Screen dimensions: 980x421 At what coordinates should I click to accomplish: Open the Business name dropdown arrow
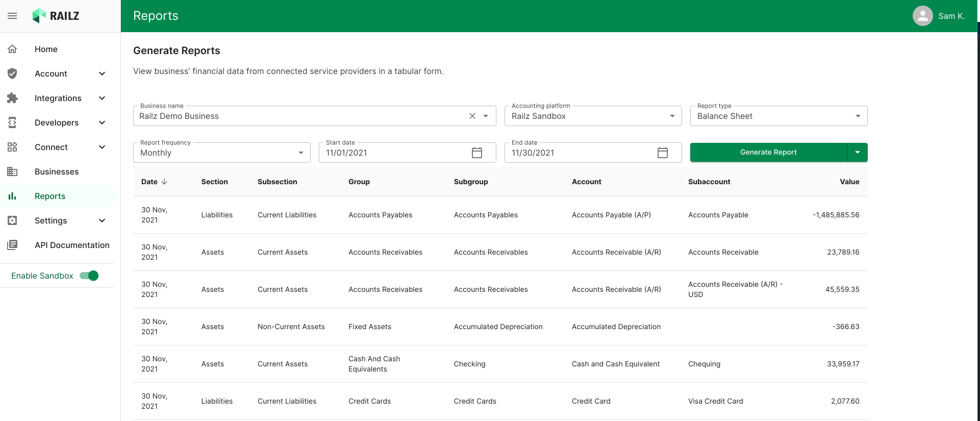point(486,116)
